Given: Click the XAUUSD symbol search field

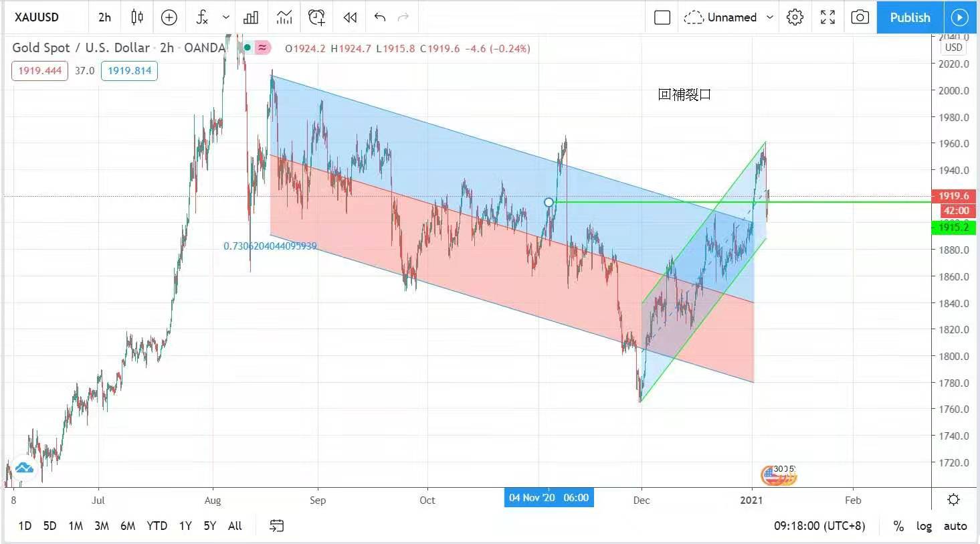Looking at the screenshot, I should pyautogui.click(x=37, y=17).
